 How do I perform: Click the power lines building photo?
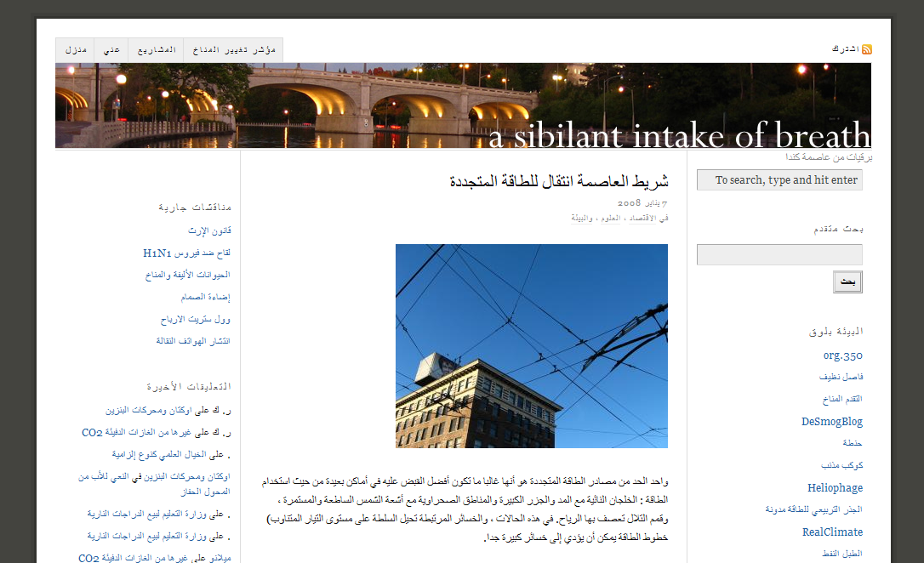(531, 345)
